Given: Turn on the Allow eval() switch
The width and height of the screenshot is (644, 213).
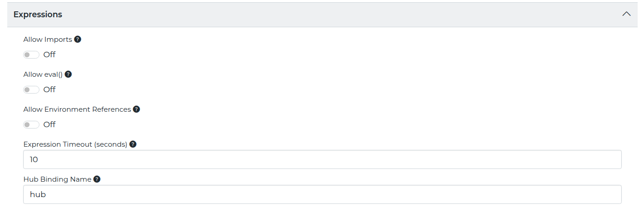Looking at the screenshot, I should [31, 90].
